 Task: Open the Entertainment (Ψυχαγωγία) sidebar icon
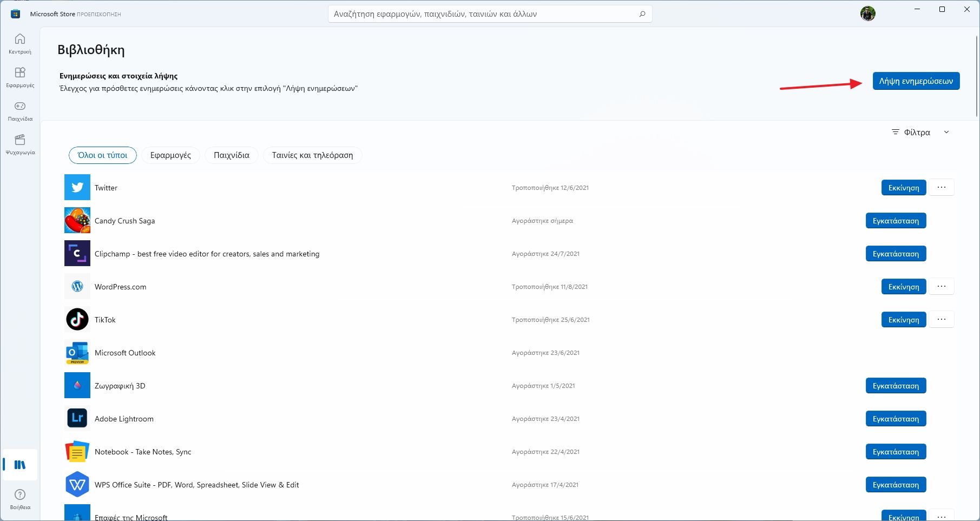(x=20, y=144)
